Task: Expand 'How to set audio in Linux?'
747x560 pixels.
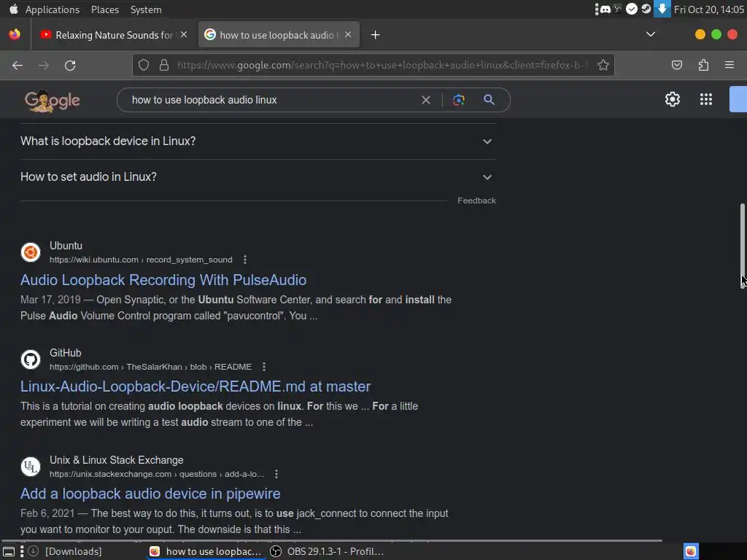Action: pyautogui.click(x=258, y=176)
